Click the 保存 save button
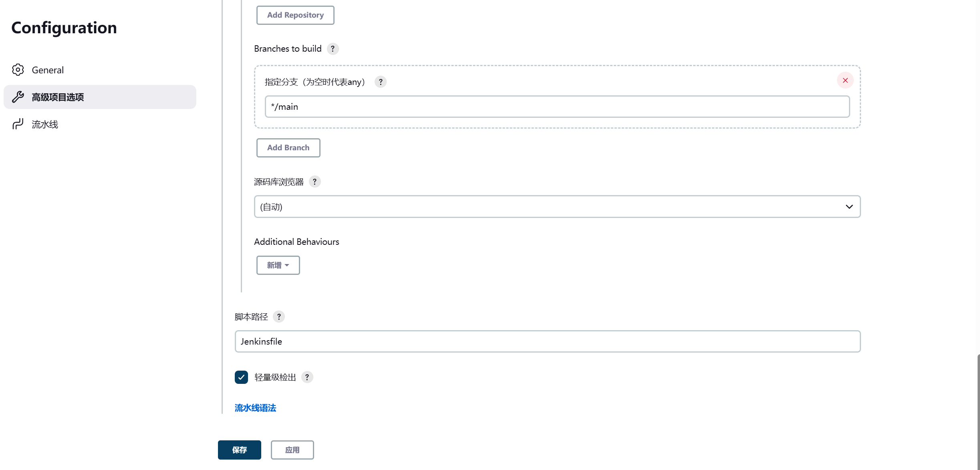This screenshot has width=980, height=470. (239, 450)
